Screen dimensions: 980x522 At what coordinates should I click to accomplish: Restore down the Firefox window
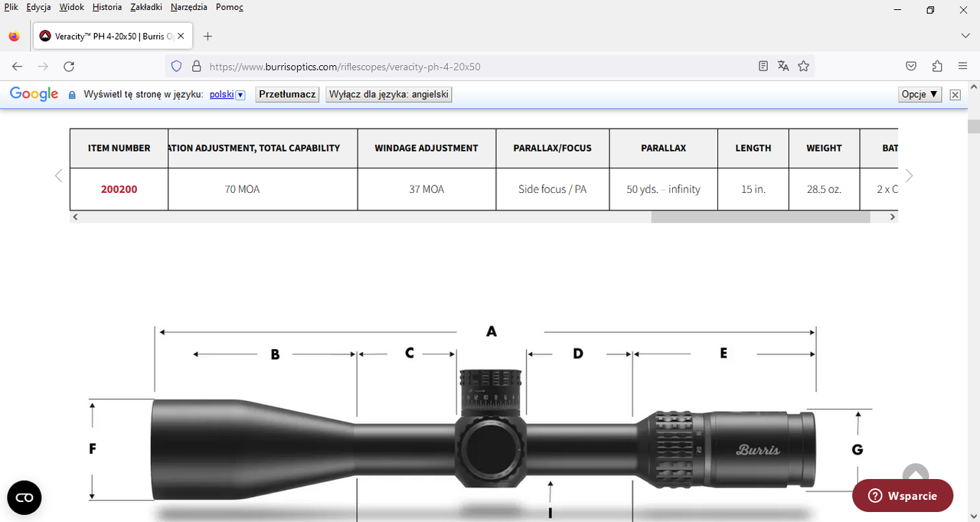coord(930,9)
